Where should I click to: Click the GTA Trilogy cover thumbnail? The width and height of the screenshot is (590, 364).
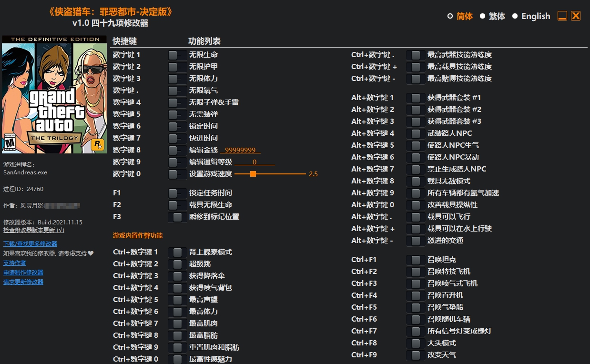[54, 94]
